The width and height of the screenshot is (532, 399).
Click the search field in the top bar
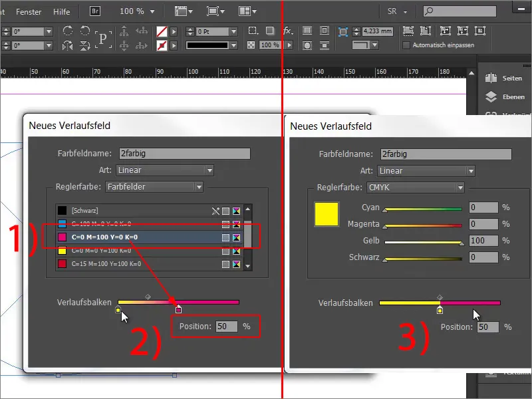(460, 11)
